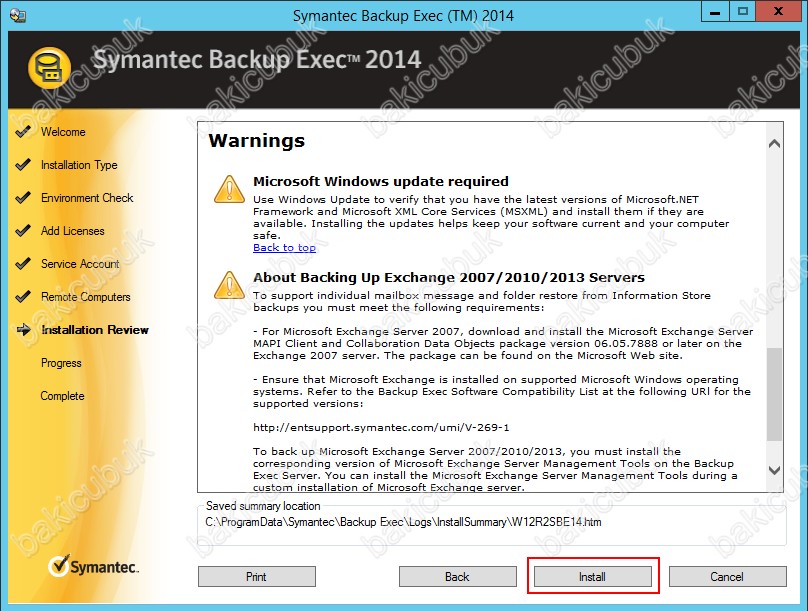
Task: Click the warning icon beside Windows update required
Action: pyautogui.click(x=229, y=189)
